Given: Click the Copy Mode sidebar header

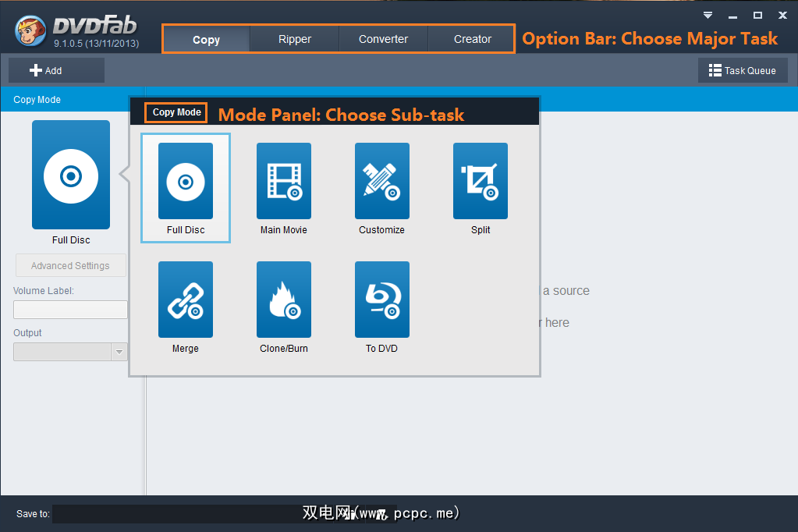Looking at the screenshot, I should point(66,100).
